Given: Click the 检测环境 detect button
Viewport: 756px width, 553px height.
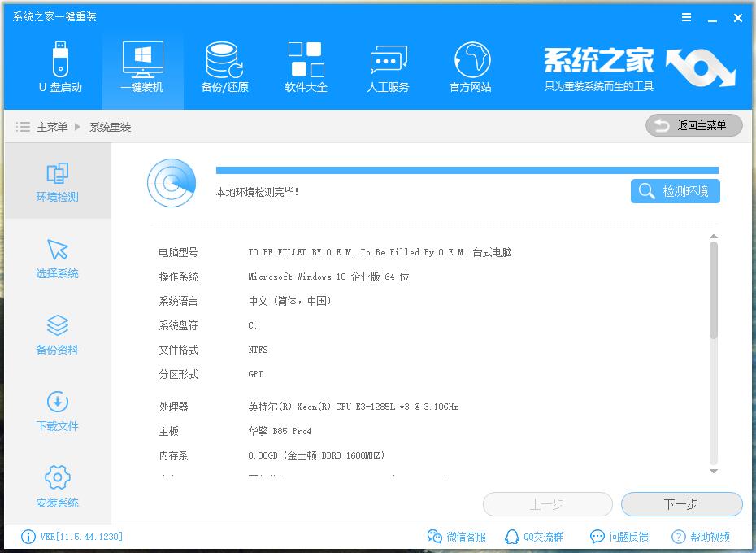Looking at the screenshot, I should point(675,191).
